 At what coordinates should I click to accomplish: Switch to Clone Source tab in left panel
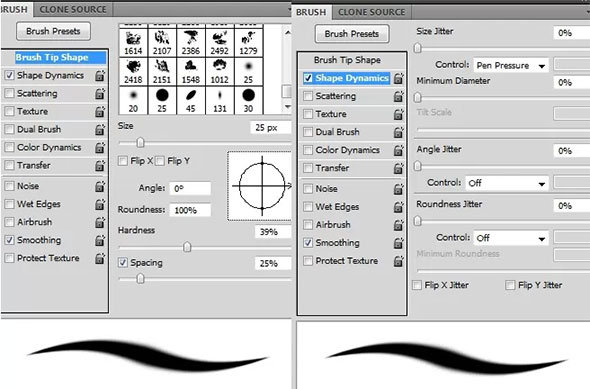[73, 9]
